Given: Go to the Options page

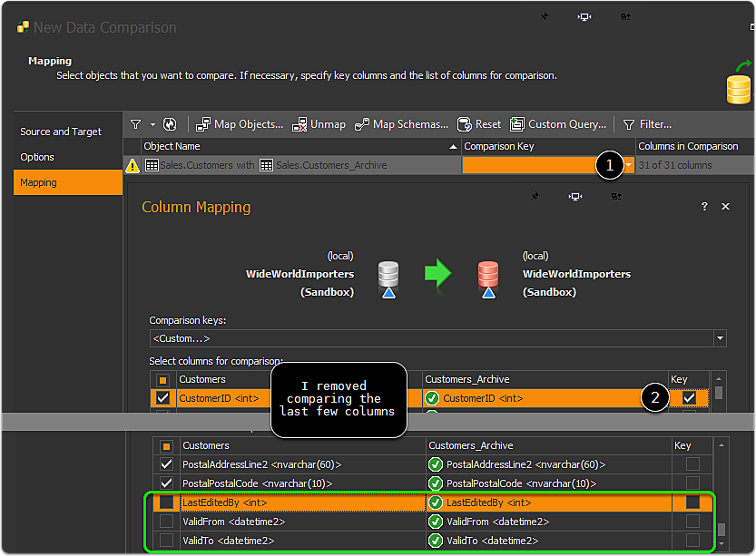Looking at the screenshot, I should click(37, 157).
